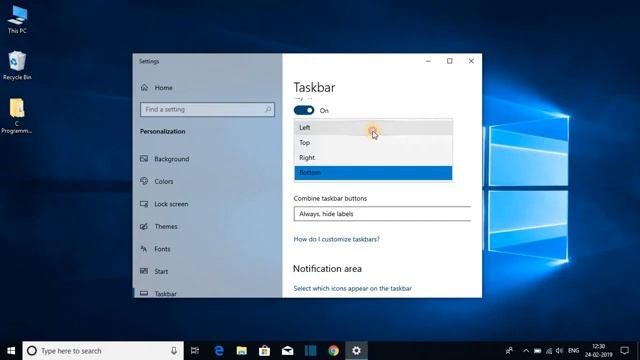Minimize the Settings window
640x360 pixels.
pos(428,61)
